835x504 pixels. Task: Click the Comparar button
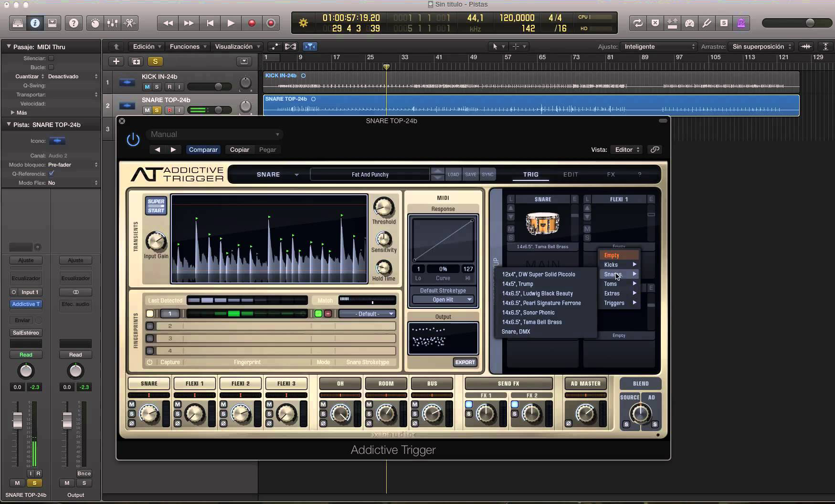pyautogui.click(x=203, y=149)
